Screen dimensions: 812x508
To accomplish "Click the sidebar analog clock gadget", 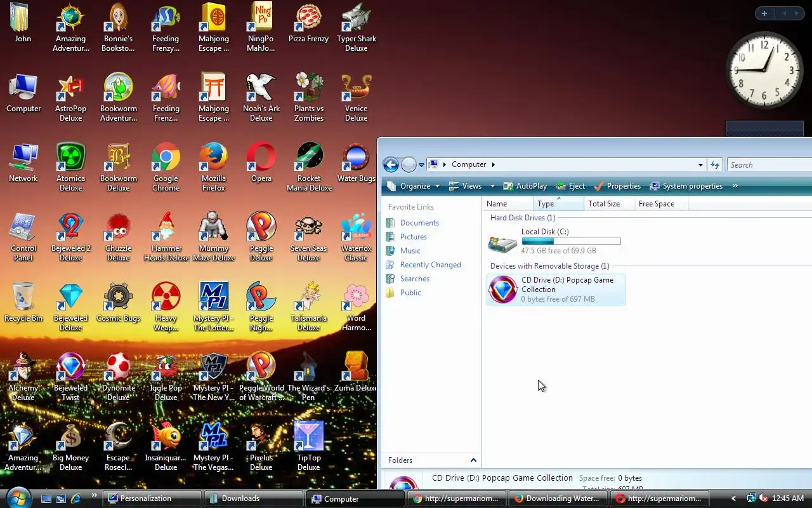I will (764, 70).
